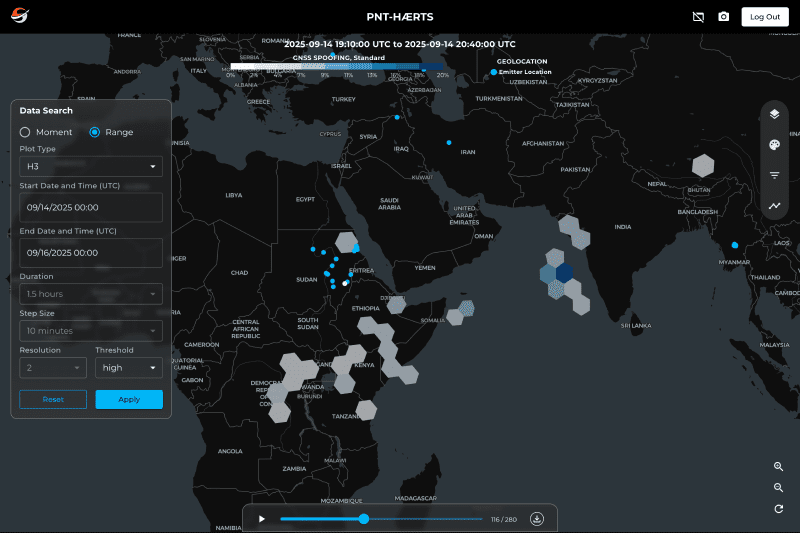This screenshot has height=533, width=800.
Task: Click the emitter dot in Iran
Action: 449,143
